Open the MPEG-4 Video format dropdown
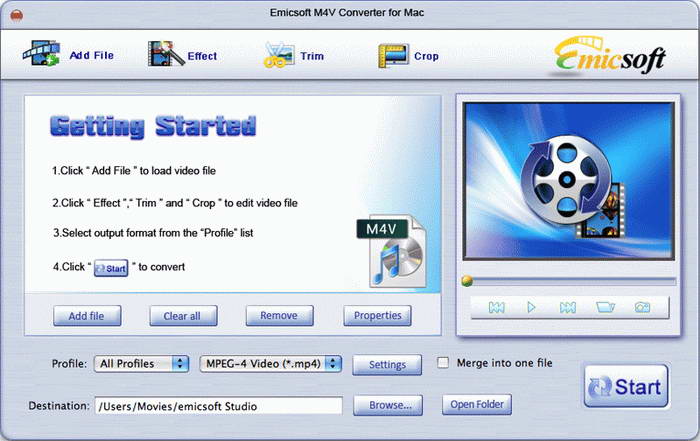This screenshot has height=441, width=700. (271, 363)
